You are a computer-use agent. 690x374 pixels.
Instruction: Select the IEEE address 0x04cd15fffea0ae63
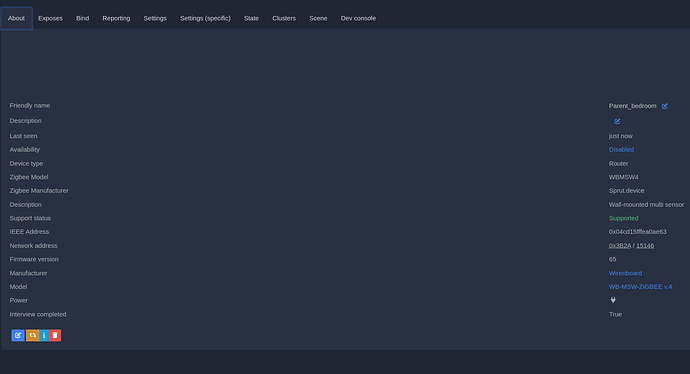click(637, 232)
